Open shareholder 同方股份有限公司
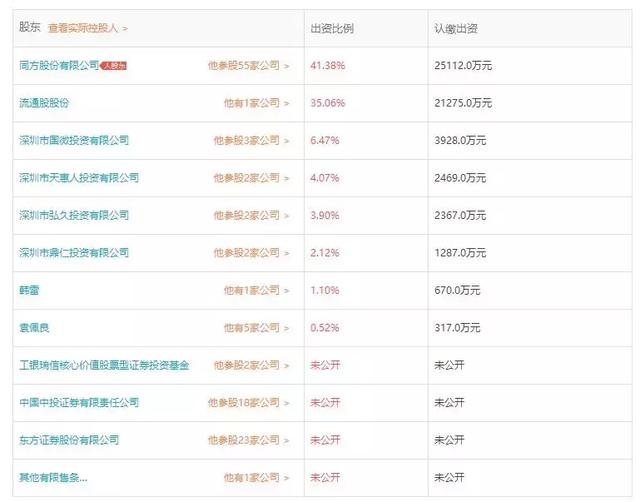 click(x=59, y=65)
